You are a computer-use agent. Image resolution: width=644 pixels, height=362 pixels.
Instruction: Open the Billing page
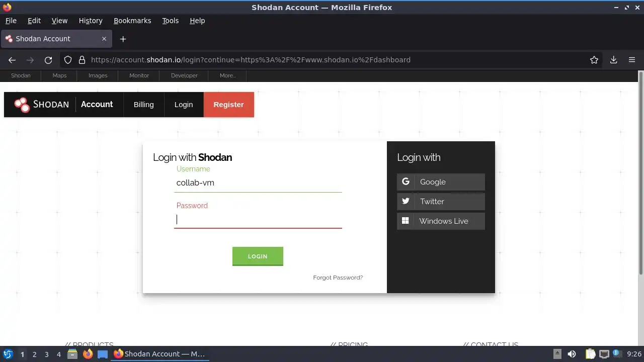tap(143, 105)
